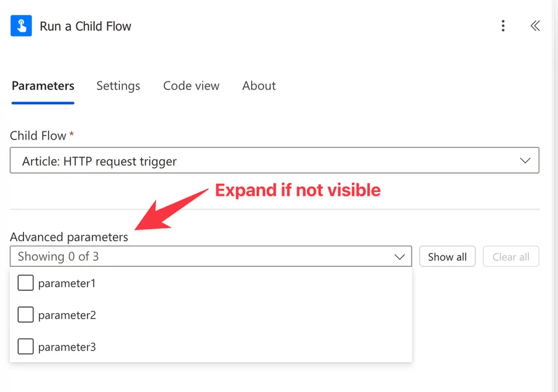
Task: Open the Code view tab
Action: 191,86
